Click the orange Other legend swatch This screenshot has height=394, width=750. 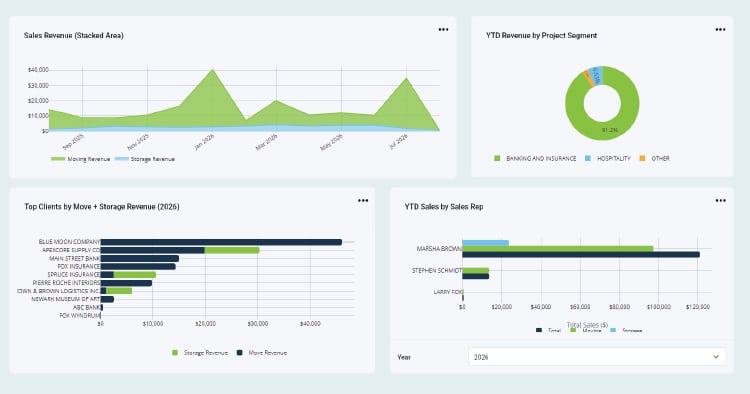pyautogui.click(x=642, y=158)
